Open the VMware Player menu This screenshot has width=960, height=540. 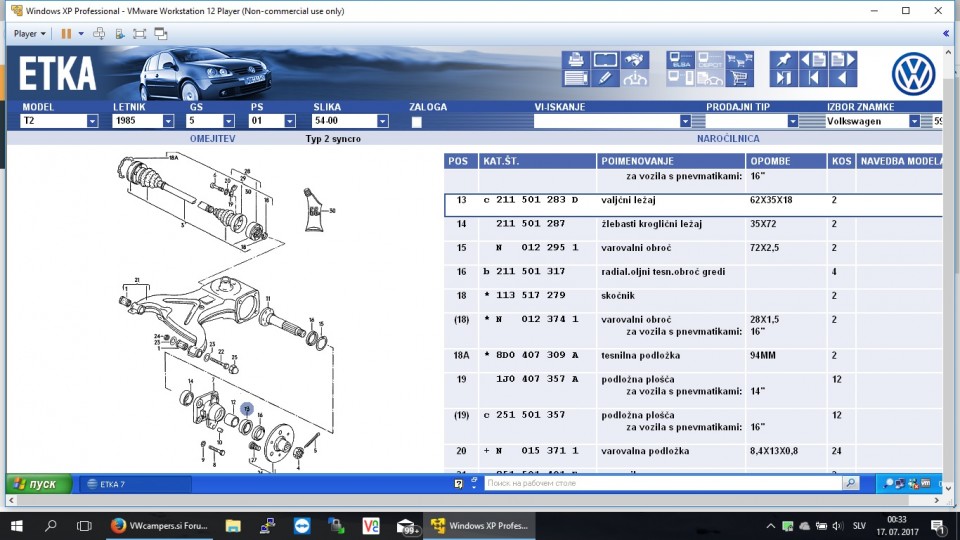(29, 34)
